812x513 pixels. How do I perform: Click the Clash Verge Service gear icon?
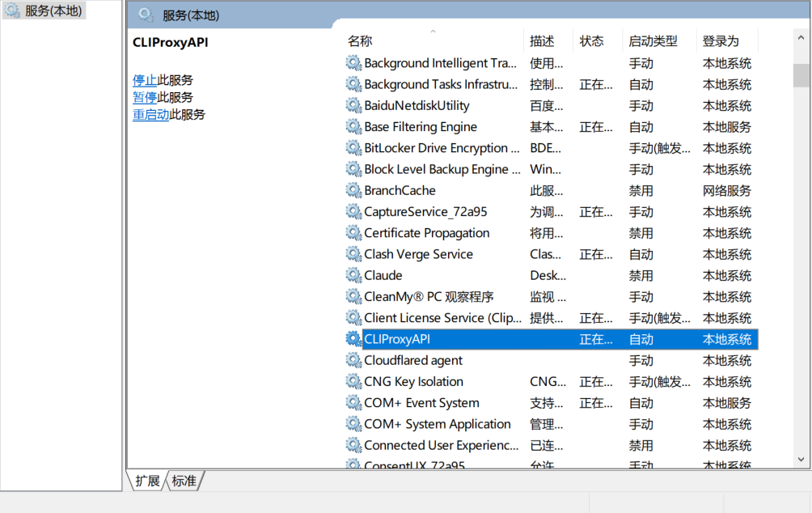coord(353,254)
